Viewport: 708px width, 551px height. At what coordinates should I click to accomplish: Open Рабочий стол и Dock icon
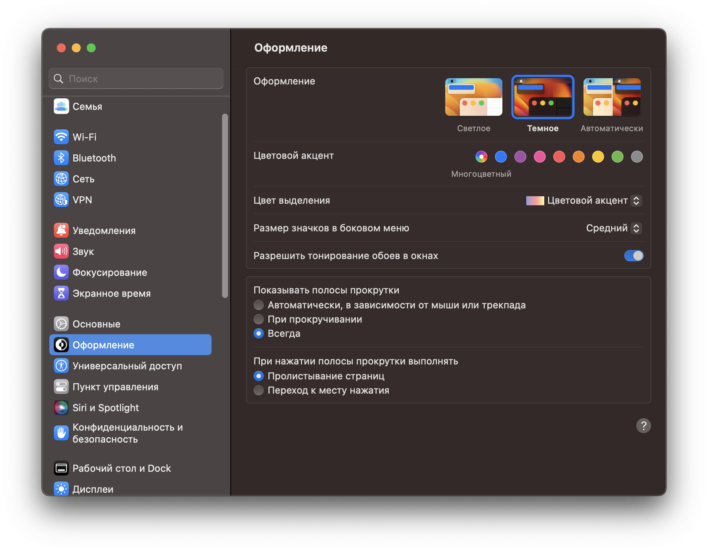coord(61,468)
